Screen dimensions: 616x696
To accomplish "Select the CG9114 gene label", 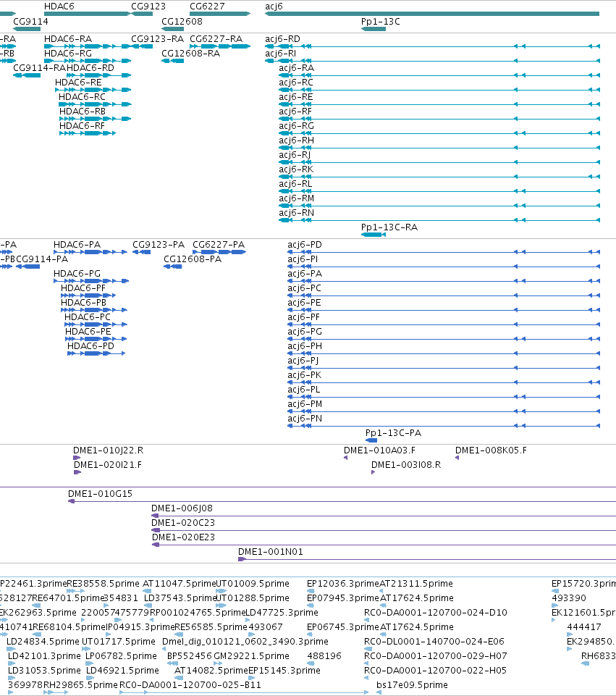I will tap(30, 21).
